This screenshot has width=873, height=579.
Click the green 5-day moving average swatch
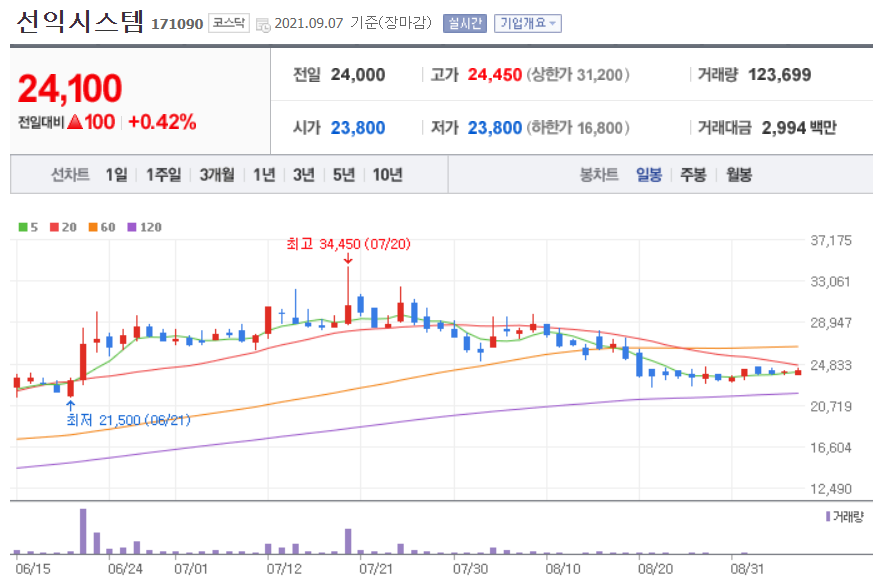tap(23, 227)
